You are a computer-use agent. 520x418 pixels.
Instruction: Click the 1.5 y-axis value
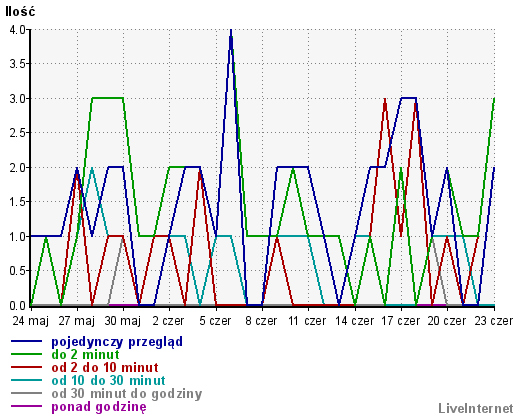click(x=18, y=202)
